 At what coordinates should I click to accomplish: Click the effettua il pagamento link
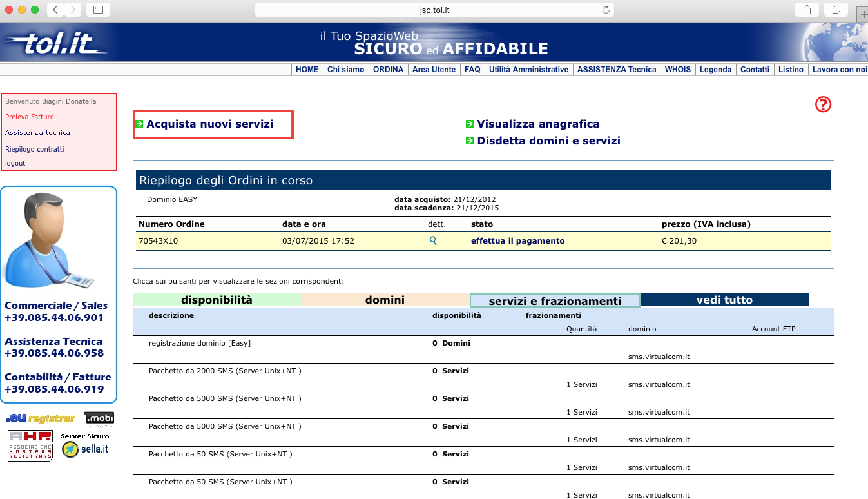coord(517,241)
